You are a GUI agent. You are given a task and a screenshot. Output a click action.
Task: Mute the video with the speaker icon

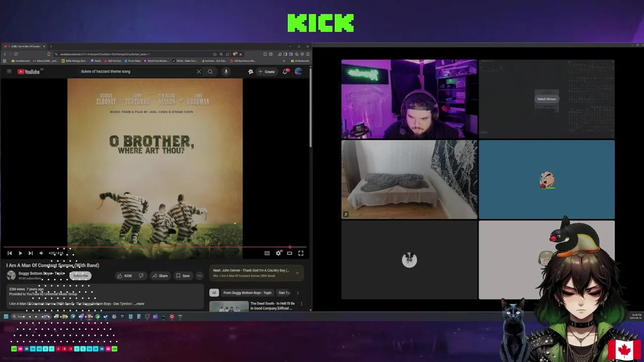point(41,253)
